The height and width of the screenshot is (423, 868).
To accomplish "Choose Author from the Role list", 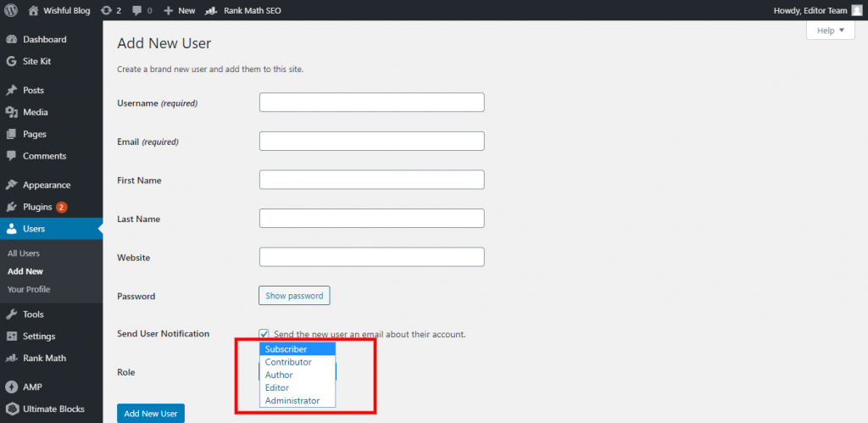I will [x=298, y=375].
